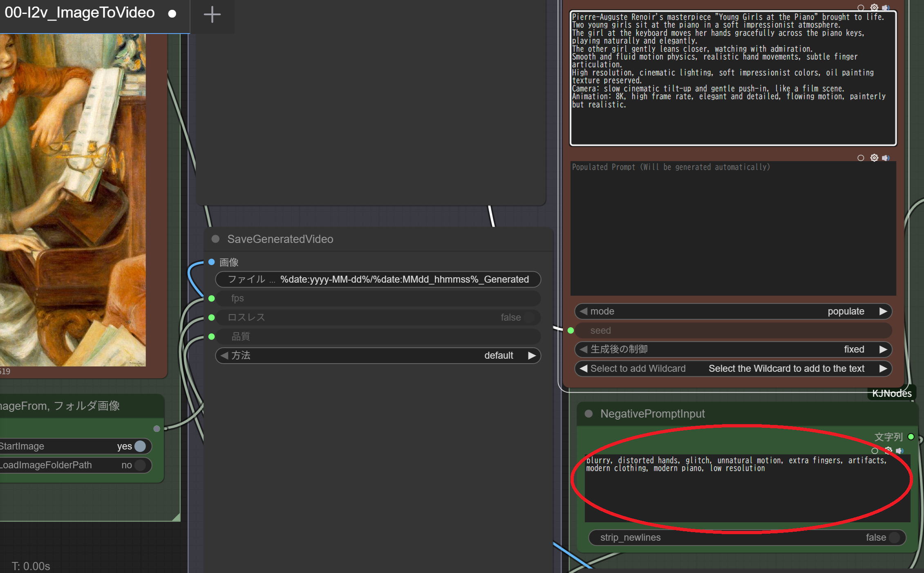Toggle the LoadImageFolderPath switch

tap(140, 465)
